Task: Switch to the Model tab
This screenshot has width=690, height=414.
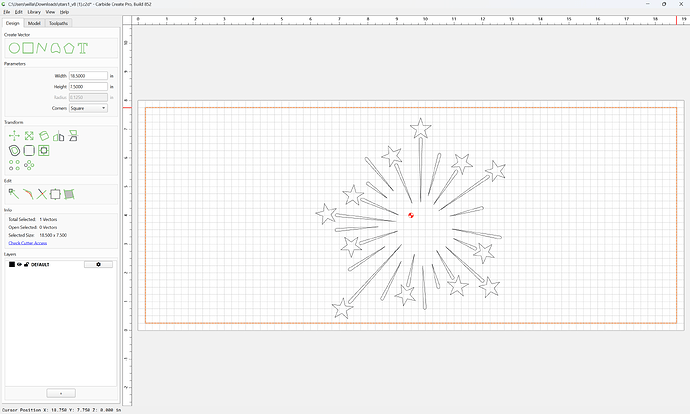Action: click(x=34, y=23)
